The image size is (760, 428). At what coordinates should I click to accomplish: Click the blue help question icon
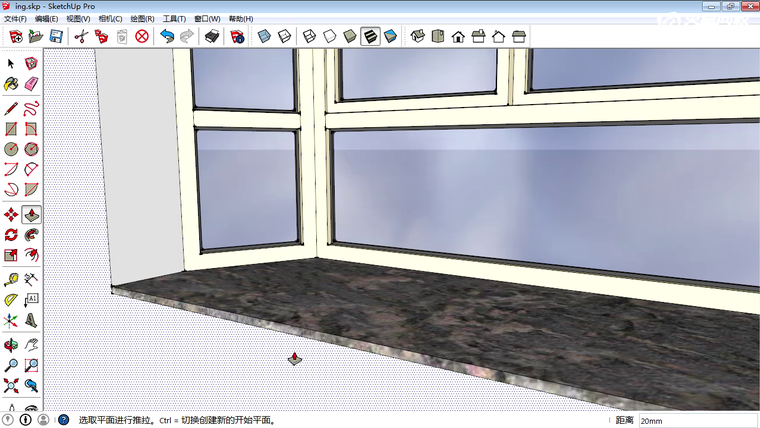click(x=63, y=421)
